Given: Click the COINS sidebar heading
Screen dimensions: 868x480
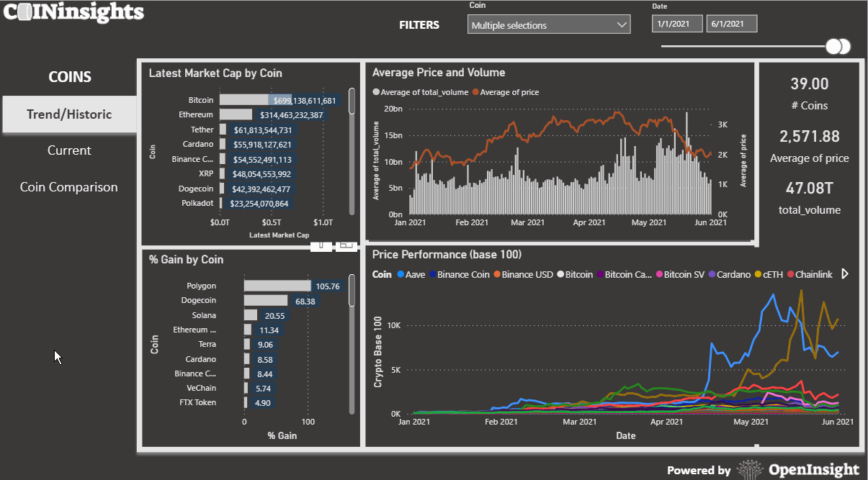Looking at the screenshot, I should pyautogui.click(x=69, y=77).
